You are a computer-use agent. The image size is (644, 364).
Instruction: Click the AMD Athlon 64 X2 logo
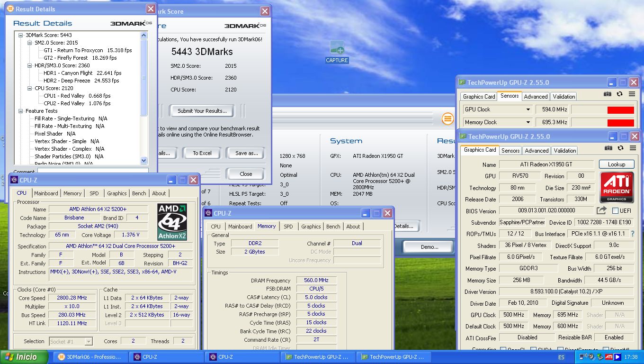tap(172, 222)
